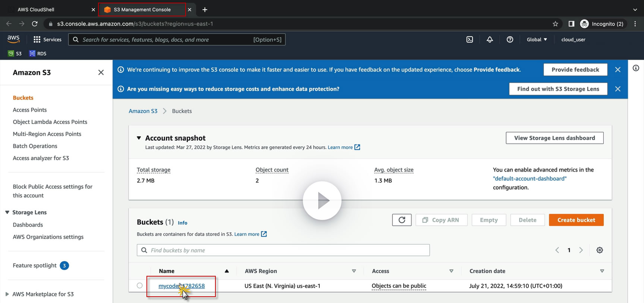
Task: Click the Empty button
Action: pyautogui.click(x=489, y=220)
